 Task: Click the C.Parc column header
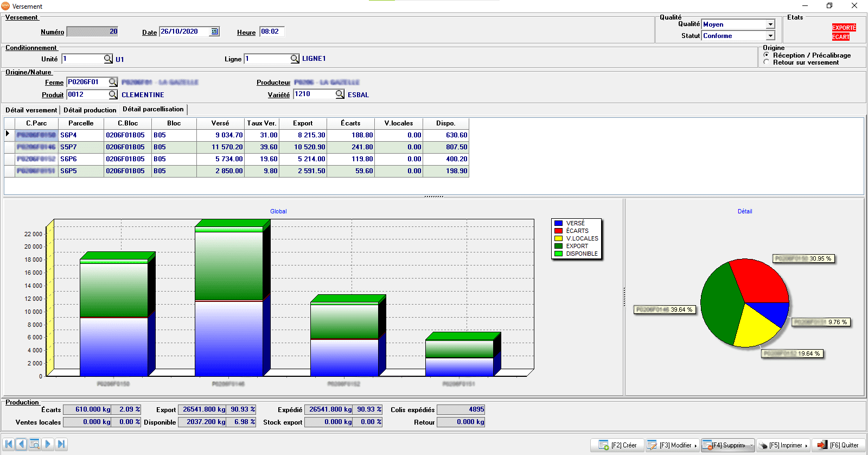coord(36,123)
